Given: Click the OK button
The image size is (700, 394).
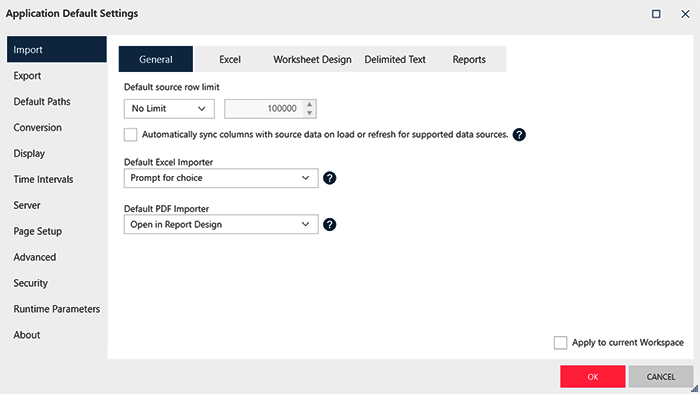Looking at the screenshot, I should pyautogui.click(x=592, y=377).
